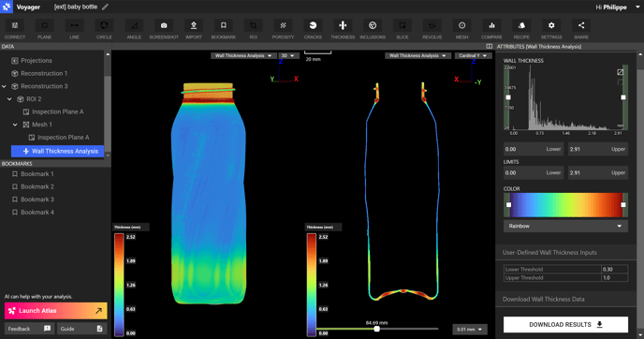Edit project name with pencil icon
This screenshot has height=339, width=644.
tap(106, 7)
